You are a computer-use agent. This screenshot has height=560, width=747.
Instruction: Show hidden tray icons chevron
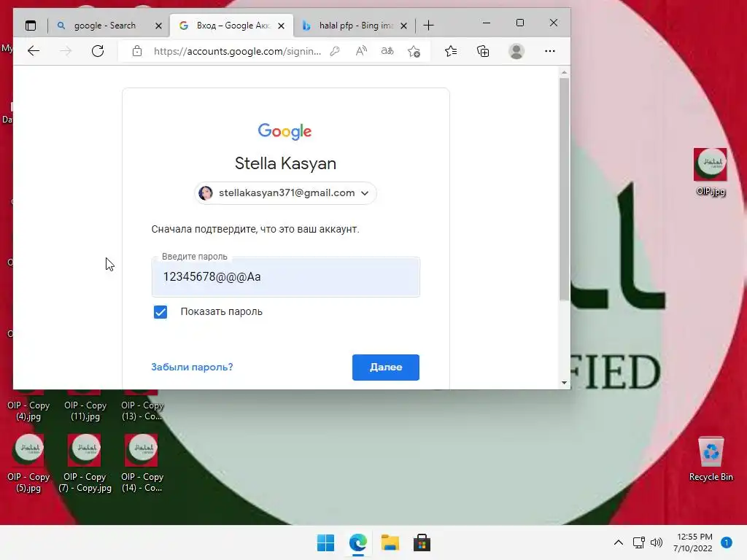pyautogui.click(x=619, y=542)
